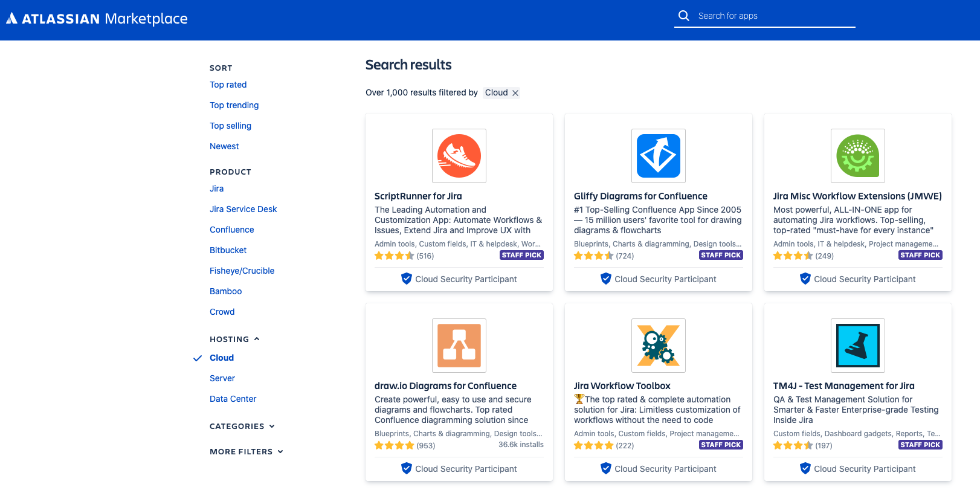980x490 pixels.
Task: Click JMWE's star rating
Action: [793, 256]
